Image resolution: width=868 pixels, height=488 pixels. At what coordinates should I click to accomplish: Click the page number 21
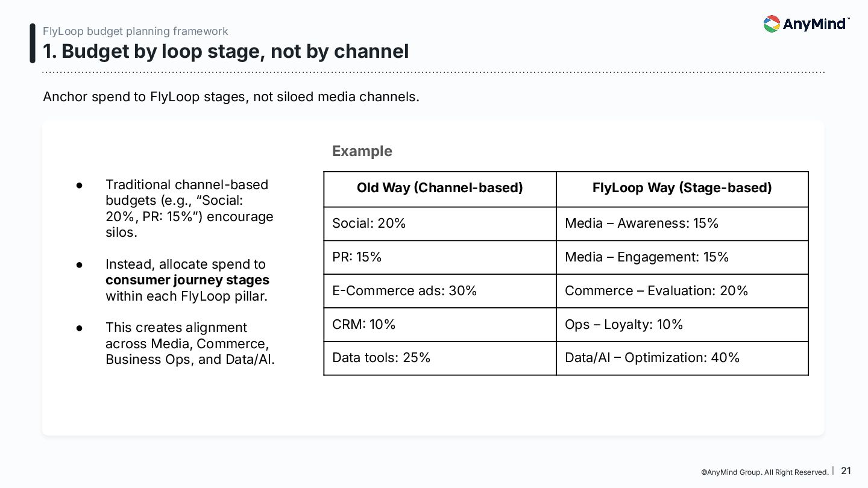[x=846, y=471]
